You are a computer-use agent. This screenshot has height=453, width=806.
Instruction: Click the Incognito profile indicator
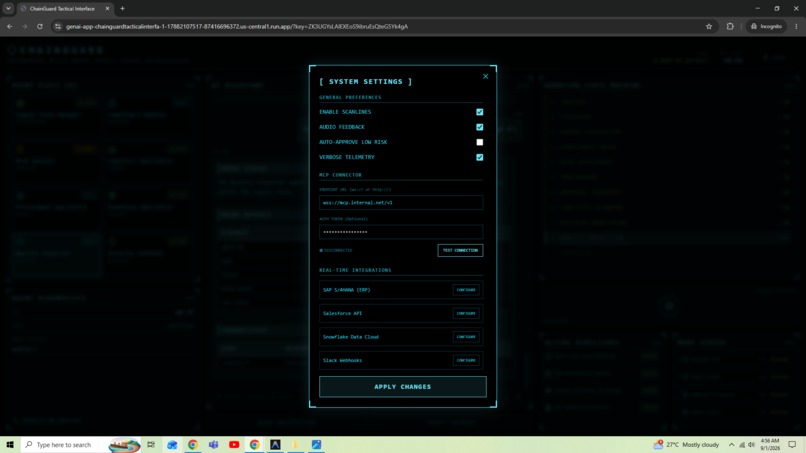(766, 26)
